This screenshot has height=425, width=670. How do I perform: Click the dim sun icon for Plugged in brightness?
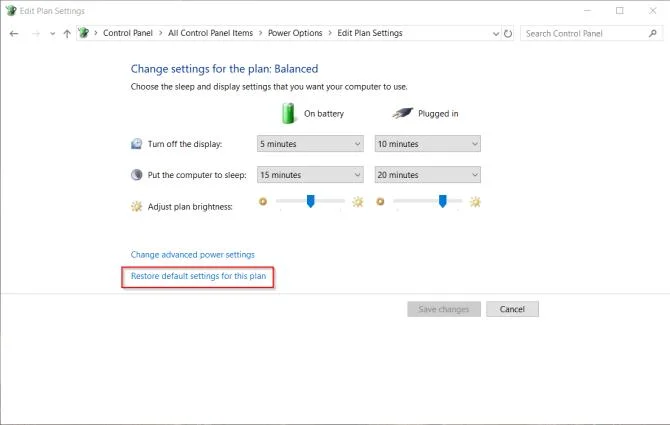pyautogui.click(x=380, y=201)
